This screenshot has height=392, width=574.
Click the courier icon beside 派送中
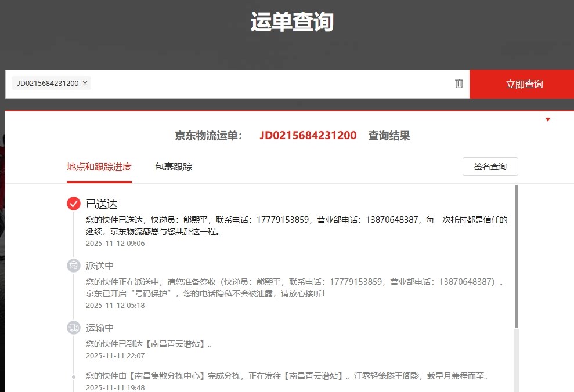coord(74,266)
